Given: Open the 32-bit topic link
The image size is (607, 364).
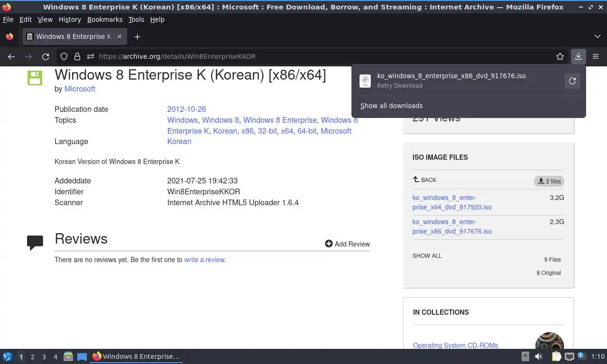Looking at the screenshot, I should click(x=267, y=131).
